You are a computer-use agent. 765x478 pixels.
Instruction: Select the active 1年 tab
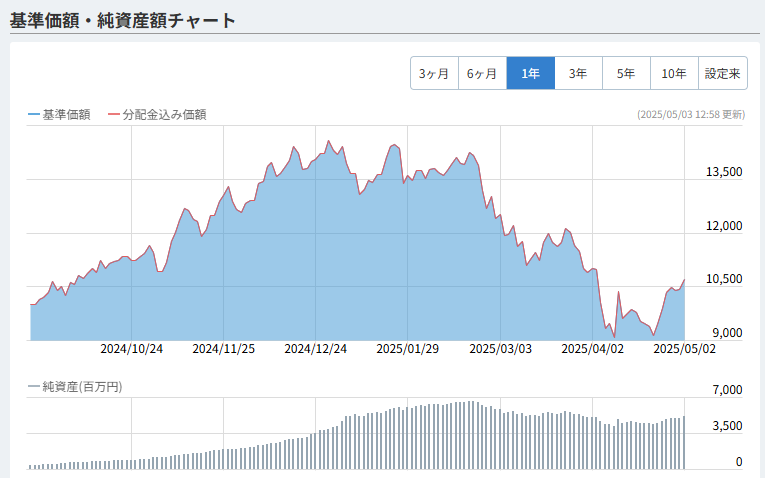coord(530,73)
